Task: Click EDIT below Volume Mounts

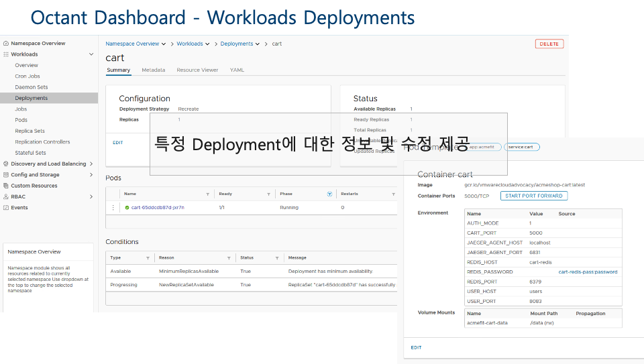Action: pyautogui.click(x=416, y=348)
